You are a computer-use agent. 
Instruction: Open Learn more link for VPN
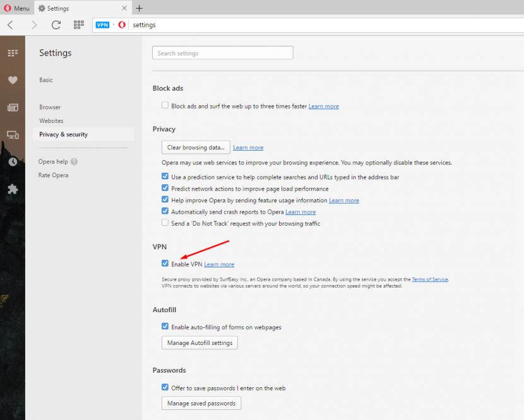[x=219, y=264]
